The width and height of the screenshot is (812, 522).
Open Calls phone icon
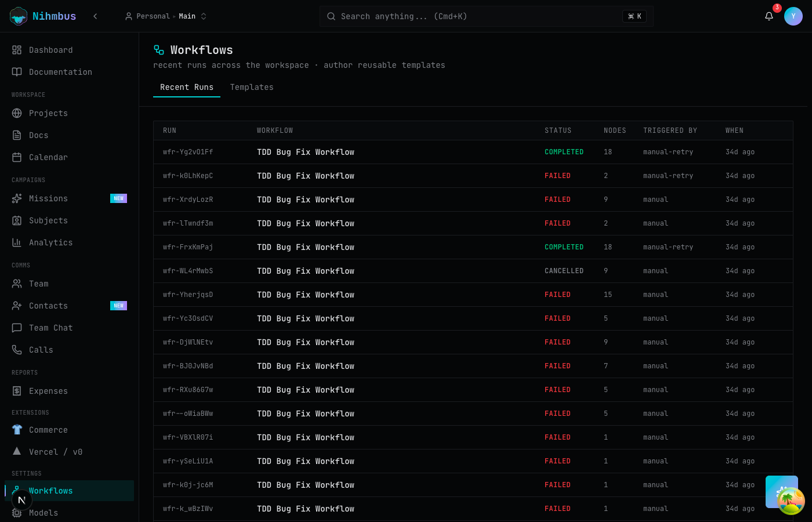(17, 350)
